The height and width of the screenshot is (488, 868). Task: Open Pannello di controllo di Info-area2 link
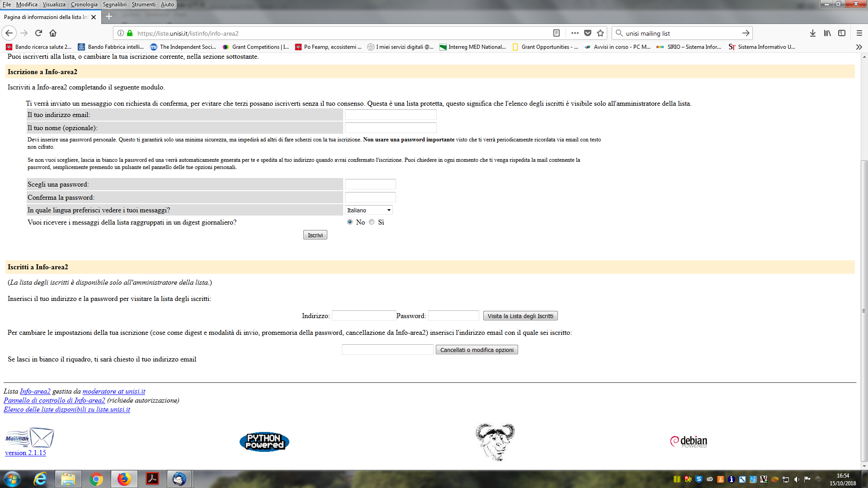click(x=54, y=400)
